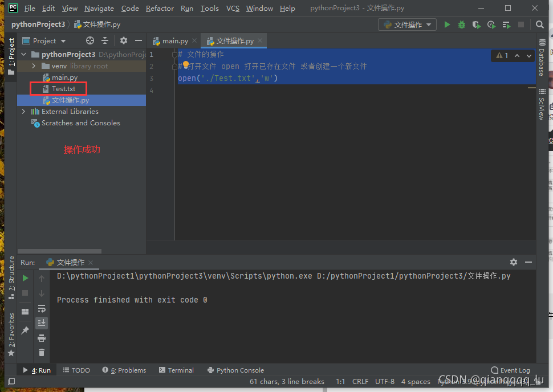The height and width of the screenshot is (392, 553).
Task: Select Scratches and Consoles node
Action: click(82, 123)
